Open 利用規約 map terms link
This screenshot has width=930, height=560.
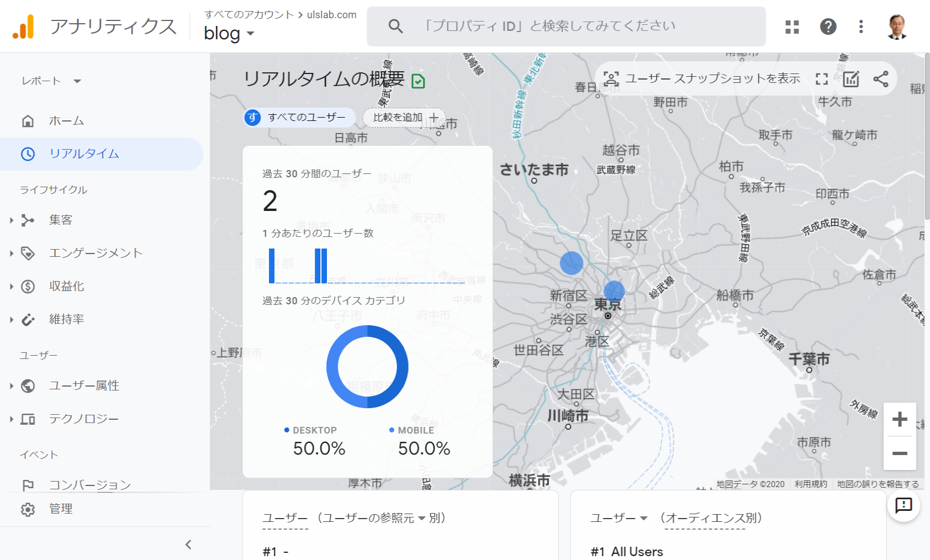[811, 484]
